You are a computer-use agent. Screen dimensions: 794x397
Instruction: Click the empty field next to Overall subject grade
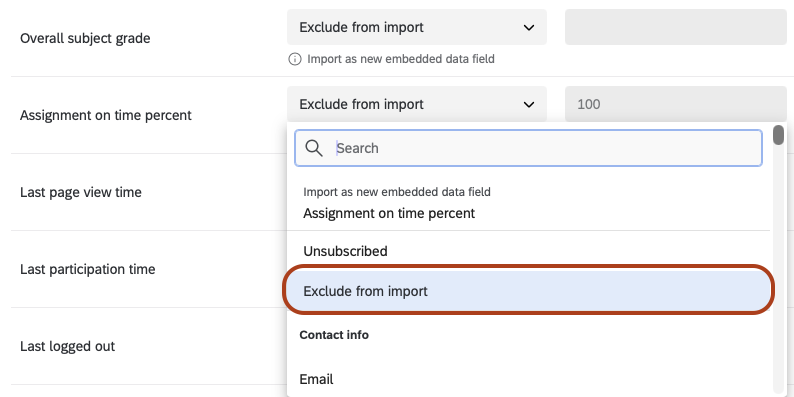676,27
